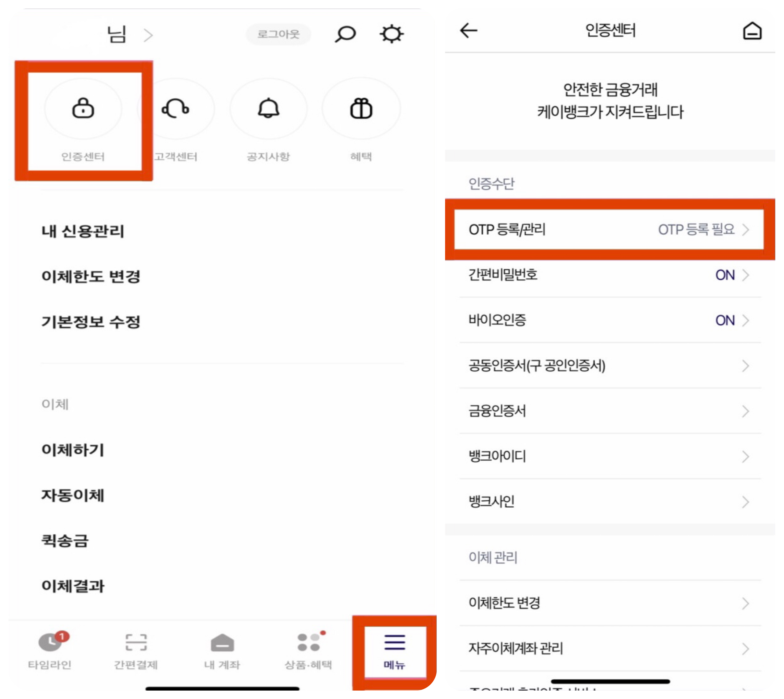The height and width of the screenshot is (699, 784).
Task: Open the 뱅크사인 row
Action: [610, 502]
